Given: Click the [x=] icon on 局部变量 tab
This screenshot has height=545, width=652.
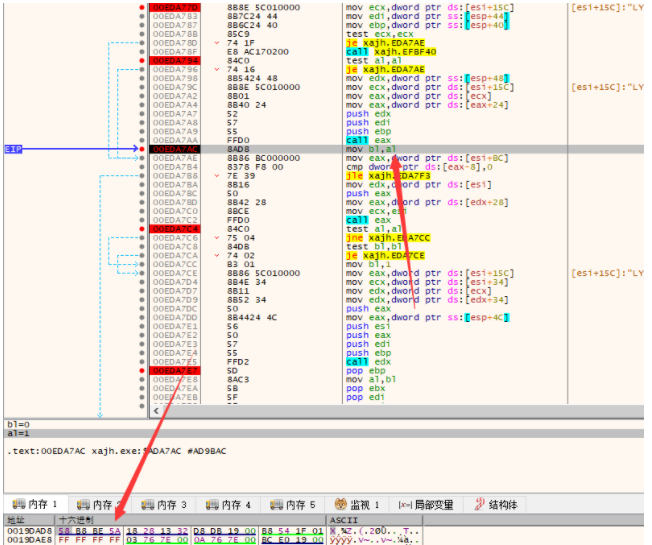Looking at the screenshot, I should point(405,505).
